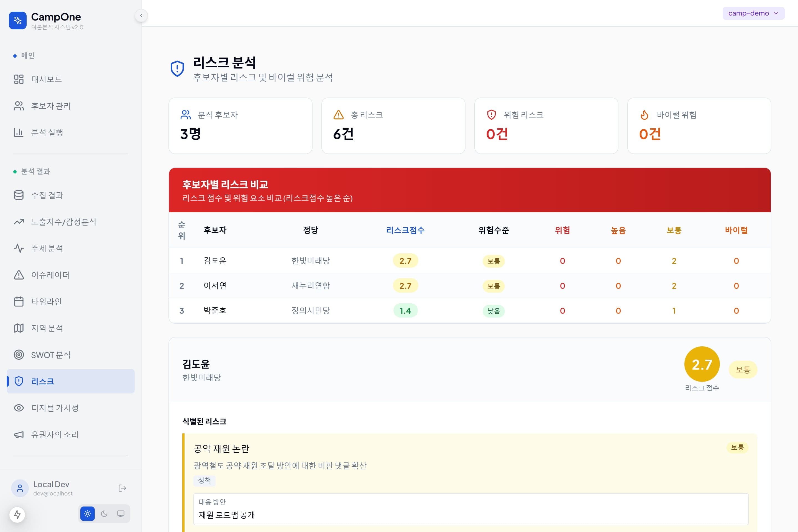Click the logout icon next to Local Dev
Image resolution: width=798 pixels, height=532 pixels.
coord(122,488)
